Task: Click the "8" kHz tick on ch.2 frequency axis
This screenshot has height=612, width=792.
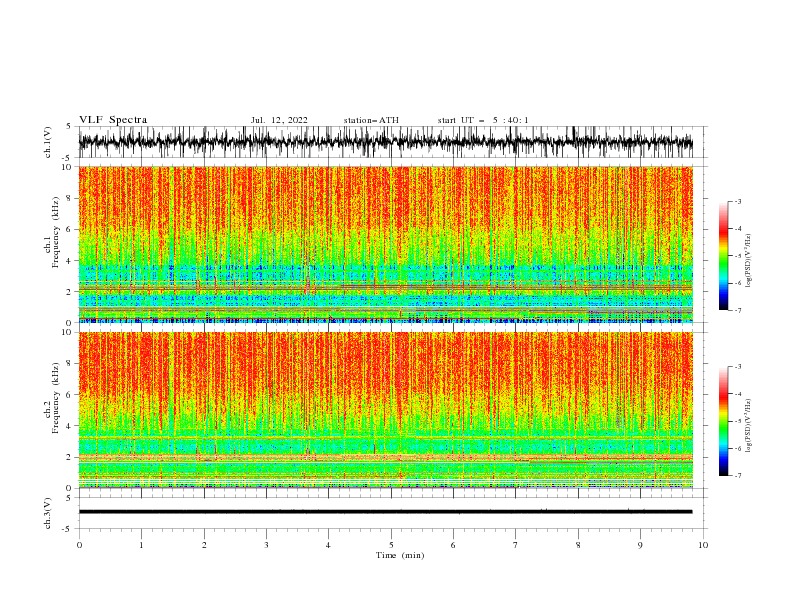Action: click(70, 364)
